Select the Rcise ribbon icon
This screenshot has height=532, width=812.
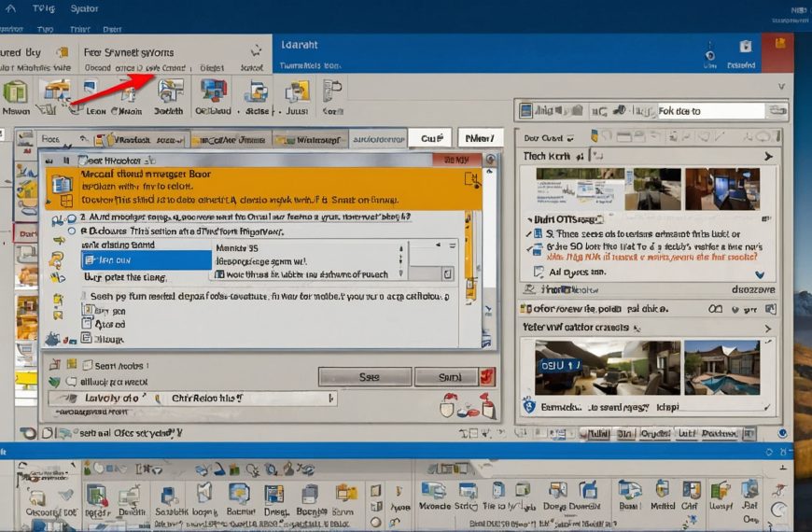tap(256, 92)
